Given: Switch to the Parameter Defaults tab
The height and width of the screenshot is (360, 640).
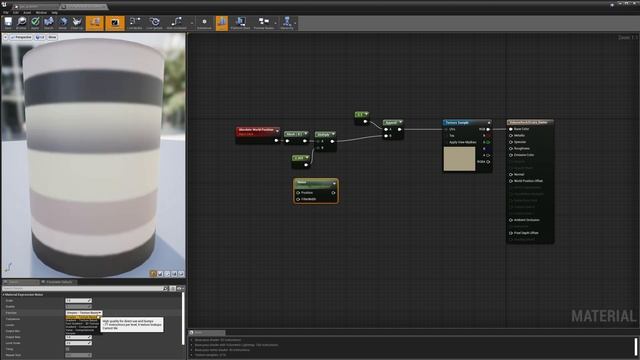Looking at the screenshot, I should tap(58, 282).
